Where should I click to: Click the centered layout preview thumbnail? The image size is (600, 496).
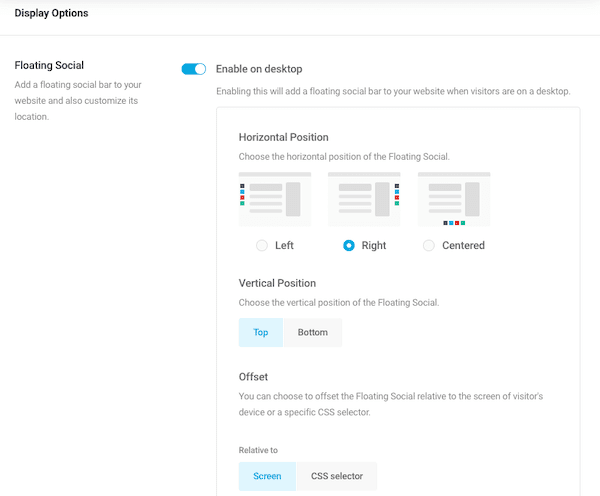[454, 199]
